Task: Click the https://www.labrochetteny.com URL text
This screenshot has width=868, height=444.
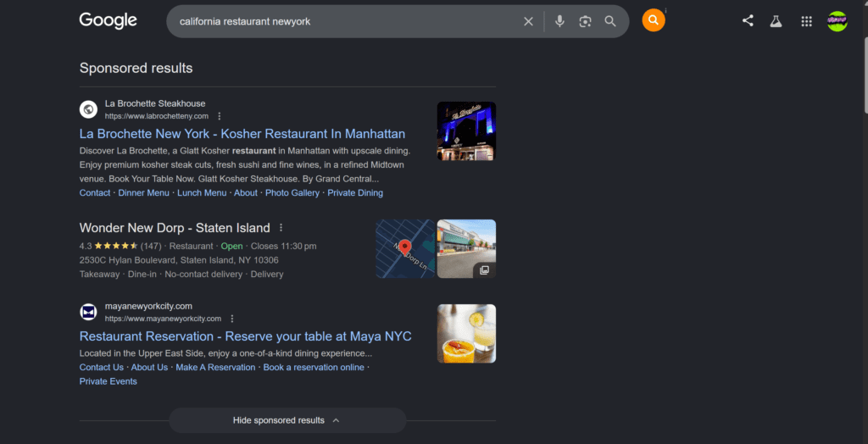Action: point(157,116)
